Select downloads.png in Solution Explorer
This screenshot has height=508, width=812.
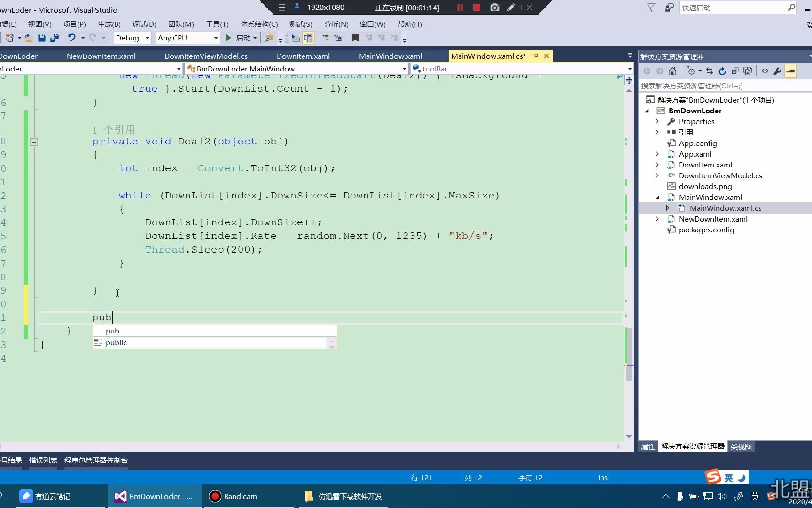[x=705, y=186]
